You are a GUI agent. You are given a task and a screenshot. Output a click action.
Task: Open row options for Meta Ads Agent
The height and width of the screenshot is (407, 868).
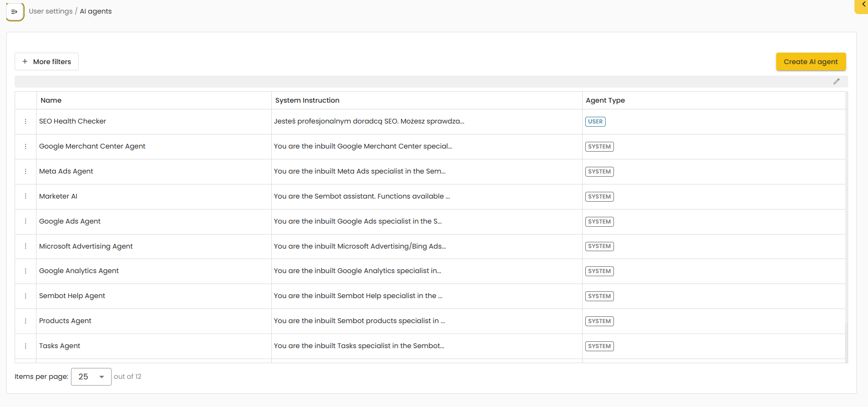[x=26, y=171]
